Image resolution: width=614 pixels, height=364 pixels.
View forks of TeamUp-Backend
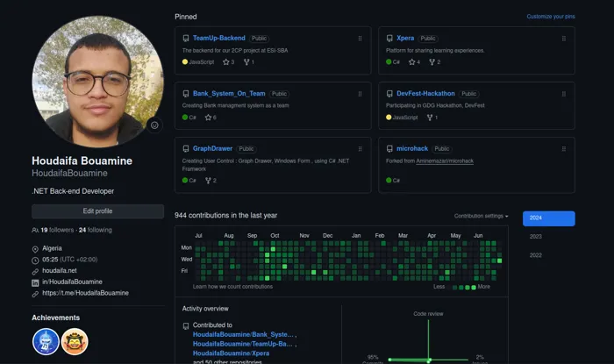click(249, 62)
